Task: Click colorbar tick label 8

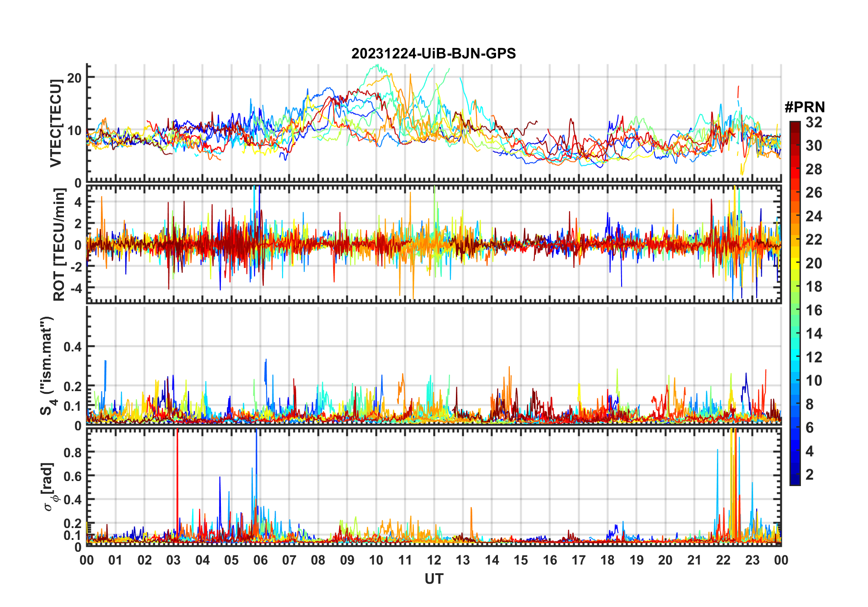Action: [x=810, y=404]
